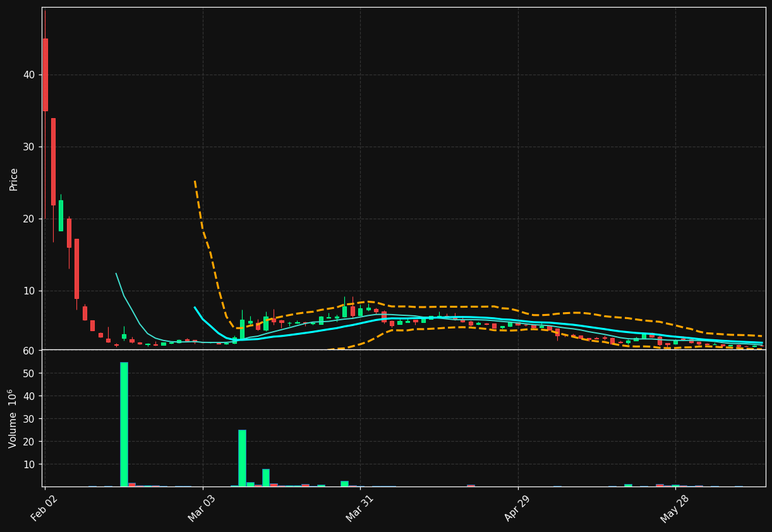
Task: Click the Feb 02 date label
Action: [x=44, y=508]
